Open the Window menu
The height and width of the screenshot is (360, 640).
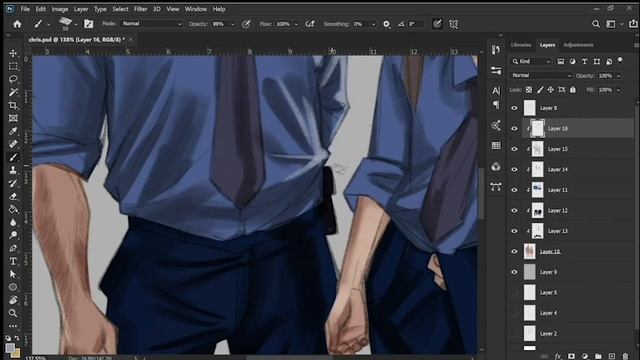[x=196, y=9]
